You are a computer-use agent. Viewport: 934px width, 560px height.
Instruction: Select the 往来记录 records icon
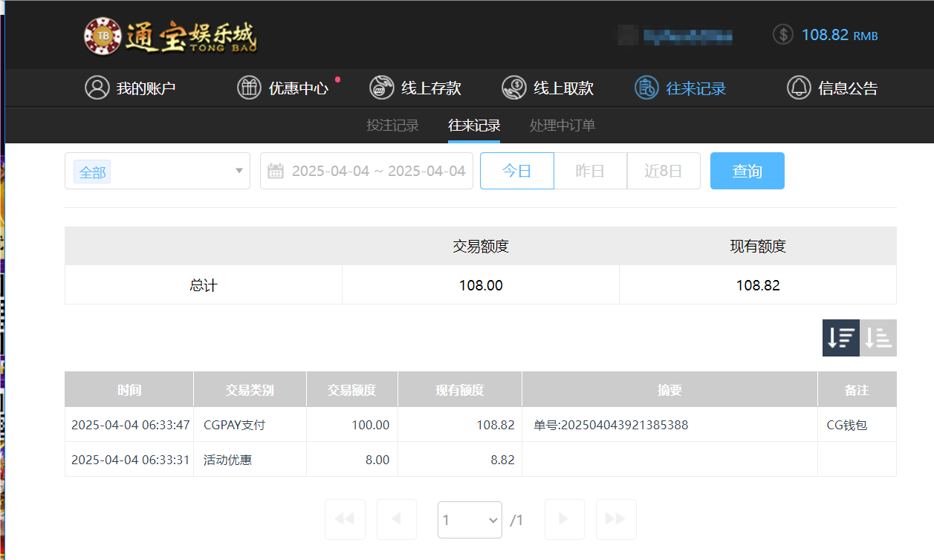(646, 88)
